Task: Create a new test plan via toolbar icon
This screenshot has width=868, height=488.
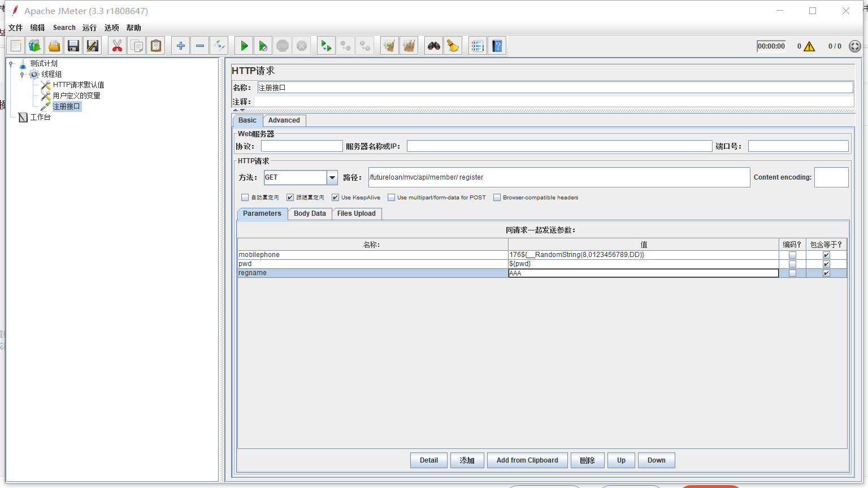Action: 16,46
